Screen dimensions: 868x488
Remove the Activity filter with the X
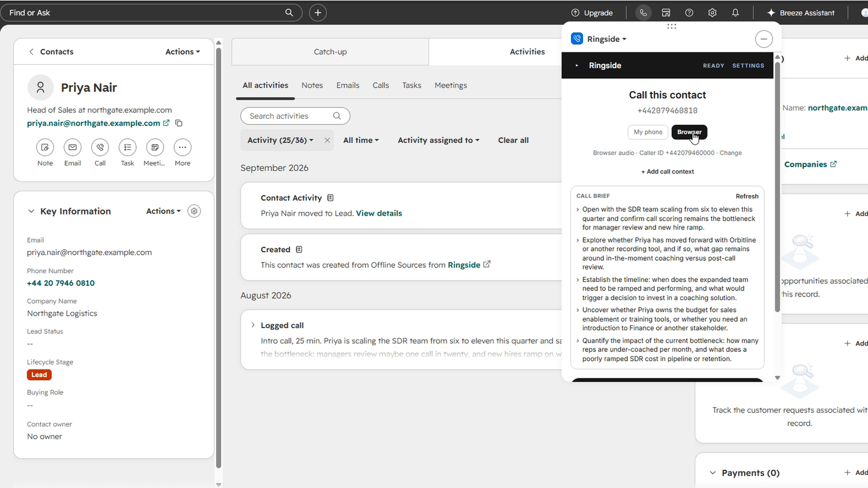(327, 140)
